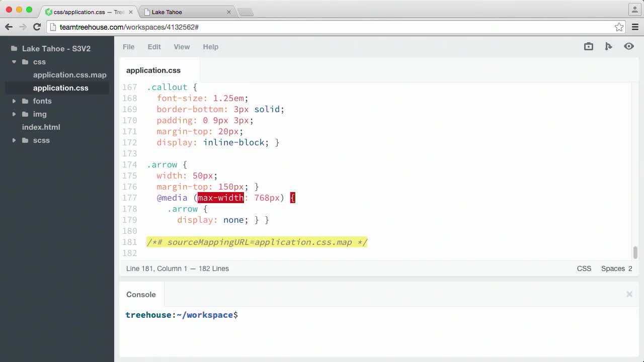The height and width of the screenshot is (362, 644).
Task: Collapse the css folder
Action: pos(14,62)
